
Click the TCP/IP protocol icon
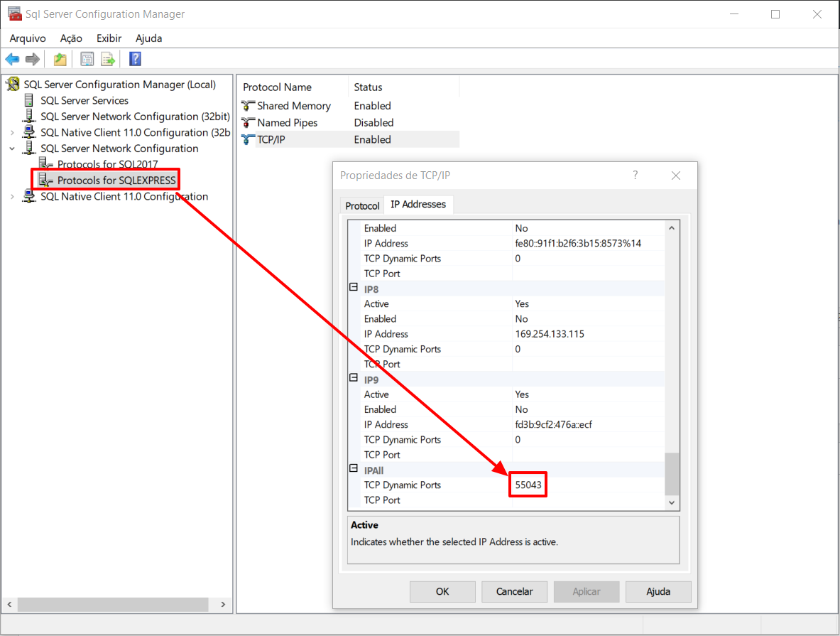[248, 139]
